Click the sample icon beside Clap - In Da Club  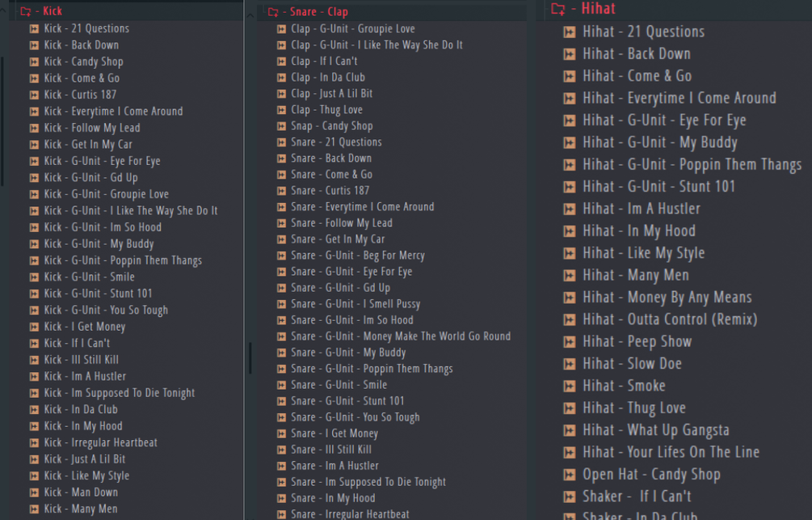click(282, 78)
